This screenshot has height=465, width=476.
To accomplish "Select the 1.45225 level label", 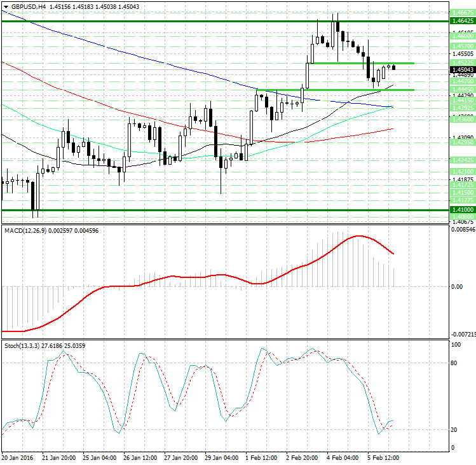I will tap(463, 62).
